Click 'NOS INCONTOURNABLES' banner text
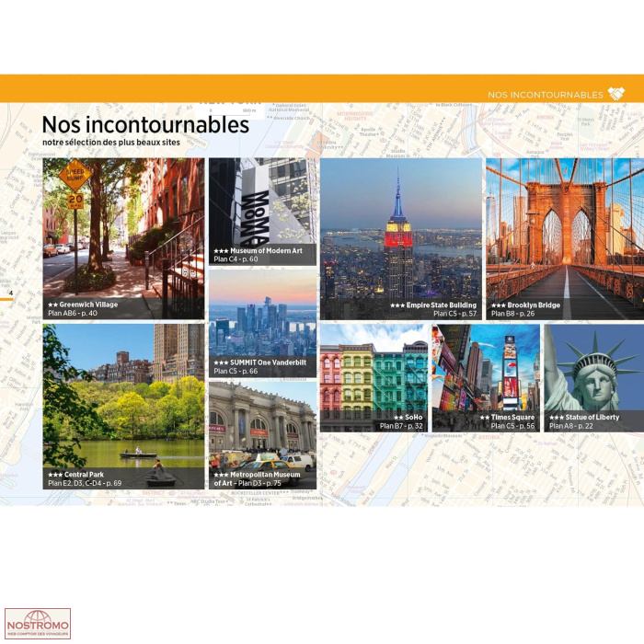The width and height of the screenshot is (644, 644). (x=545, y=95)
